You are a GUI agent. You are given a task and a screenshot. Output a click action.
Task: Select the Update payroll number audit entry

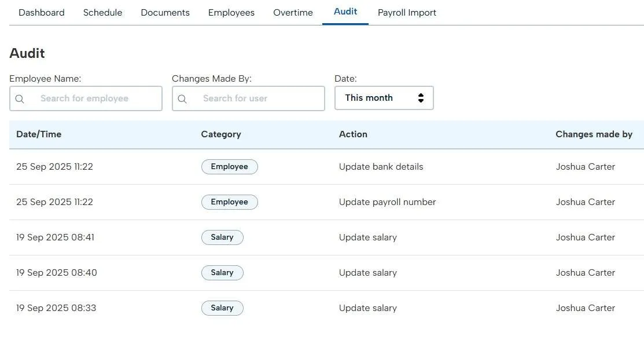[387, 202]
